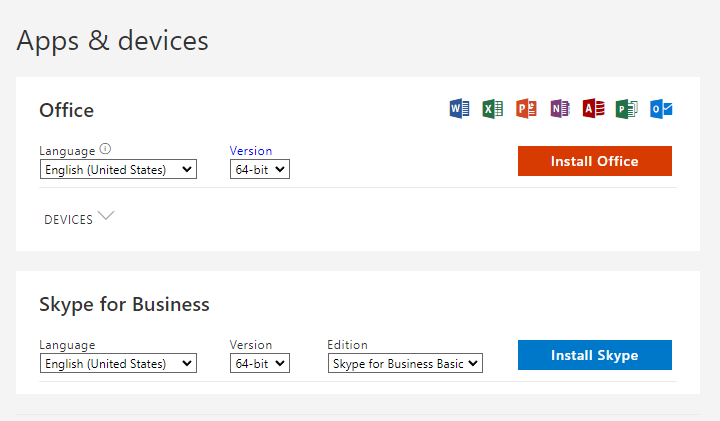The image size is (720, 421).
Task: Click the Install Office button
Action: click(595, 161)
